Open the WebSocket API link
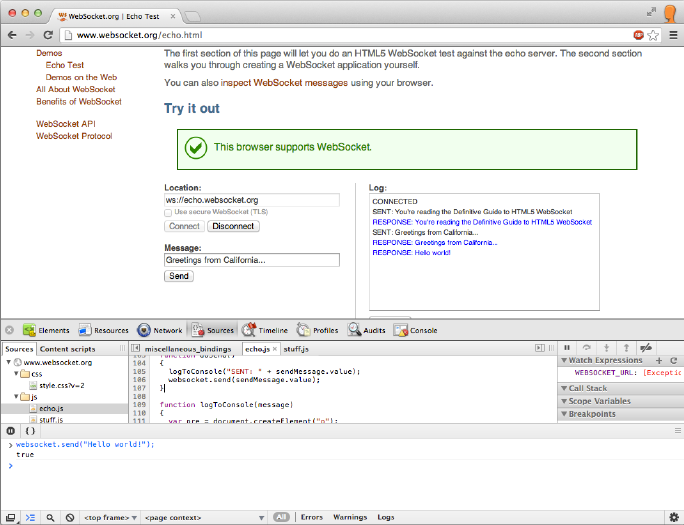684x525 pixels. (66, 124)
